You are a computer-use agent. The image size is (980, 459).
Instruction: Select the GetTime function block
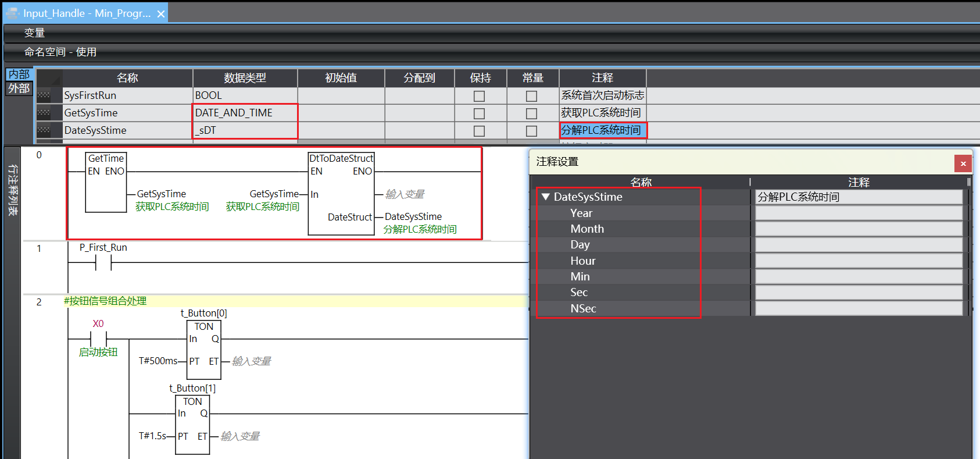click(x=106, y=182)
